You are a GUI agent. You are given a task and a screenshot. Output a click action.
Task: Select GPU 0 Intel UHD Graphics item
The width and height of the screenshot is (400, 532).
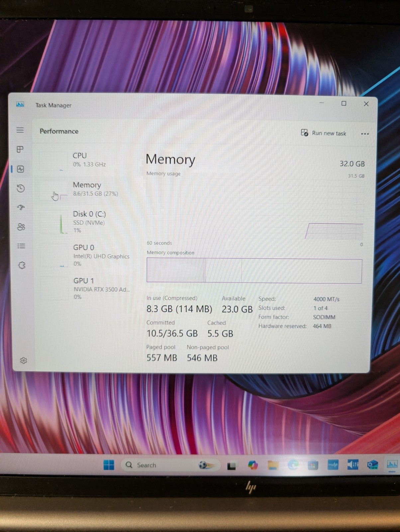coord(86,255)
